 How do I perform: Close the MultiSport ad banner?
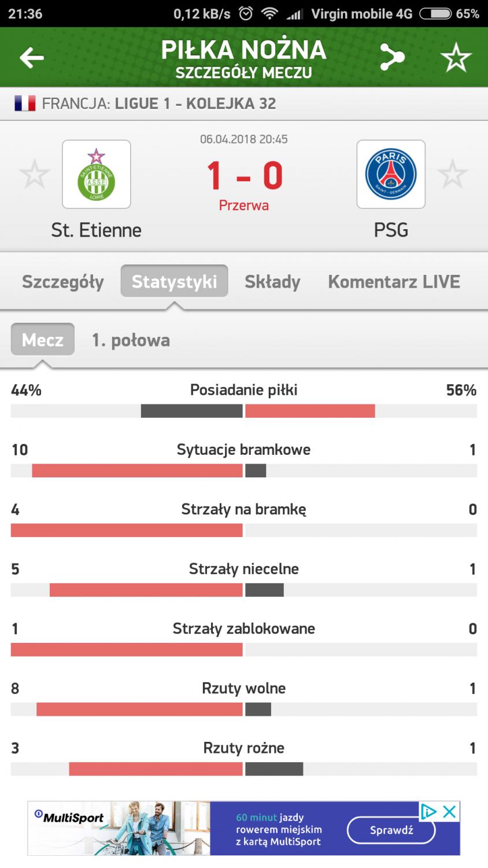449,812
